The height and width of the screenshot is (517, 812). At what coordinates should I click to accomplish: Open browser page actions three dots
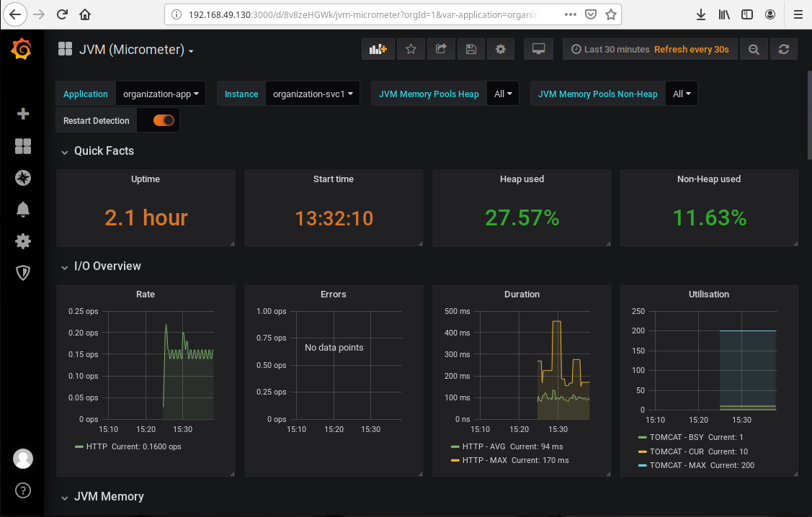pyautogui.click(x=570, y=14)
